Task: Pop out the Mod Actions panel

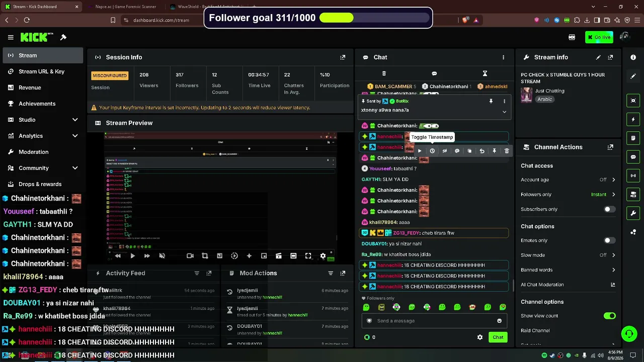Action: [x=343, y=273]
